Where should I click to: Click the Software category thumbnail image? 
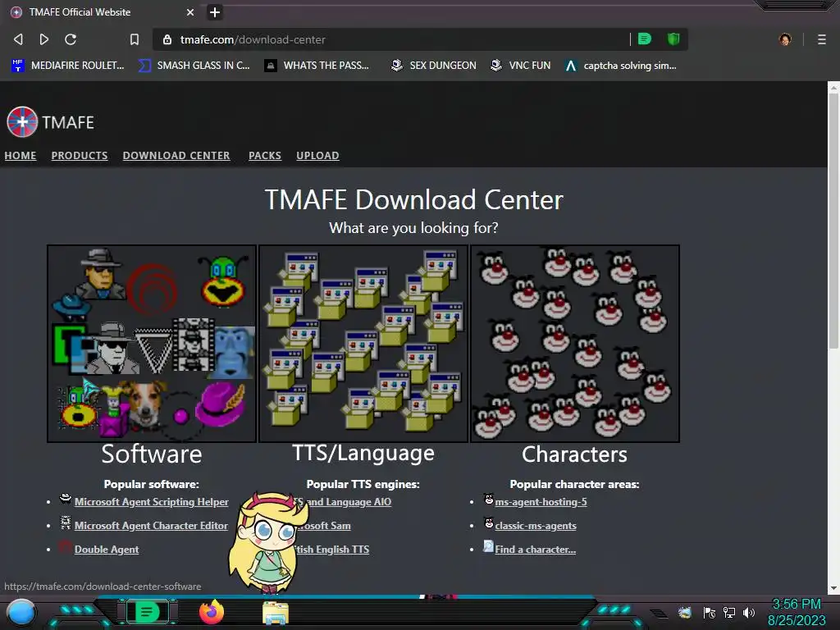coord(152,344)
